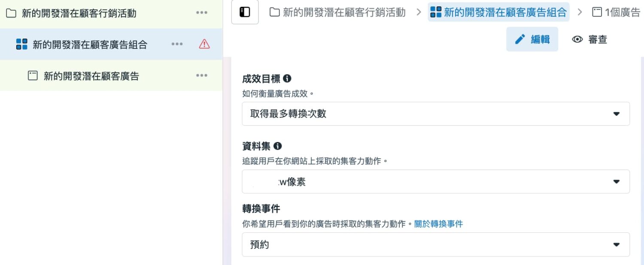Collapse the left navigation sidebar
The height and width of the screenshot is (265, 644).
[244, 12]
